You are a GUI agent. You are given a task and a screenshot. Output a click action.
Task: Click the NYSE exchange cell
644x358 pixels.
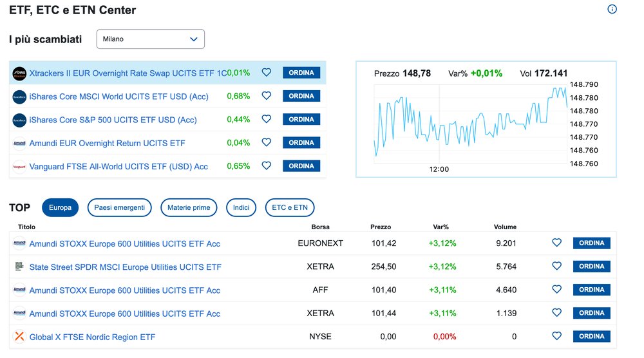click(x=320, y=337)
